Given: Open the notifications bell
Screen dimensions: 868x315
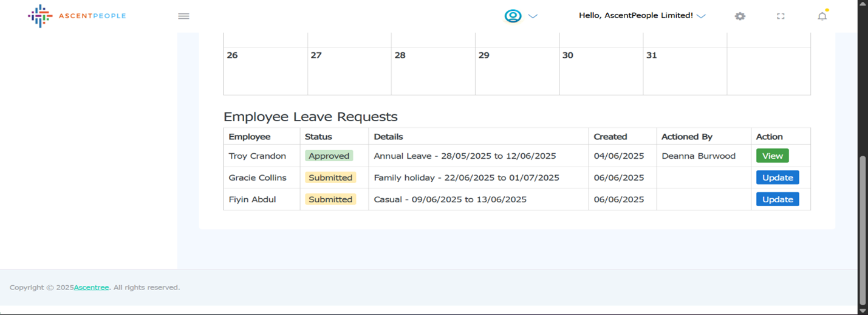Looking at the screenshot, I should click(822, 16).
